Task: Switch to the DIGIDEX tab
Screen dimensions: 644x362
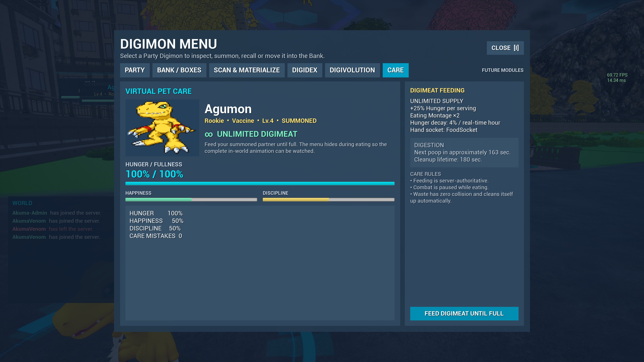Action: point(305,70)
